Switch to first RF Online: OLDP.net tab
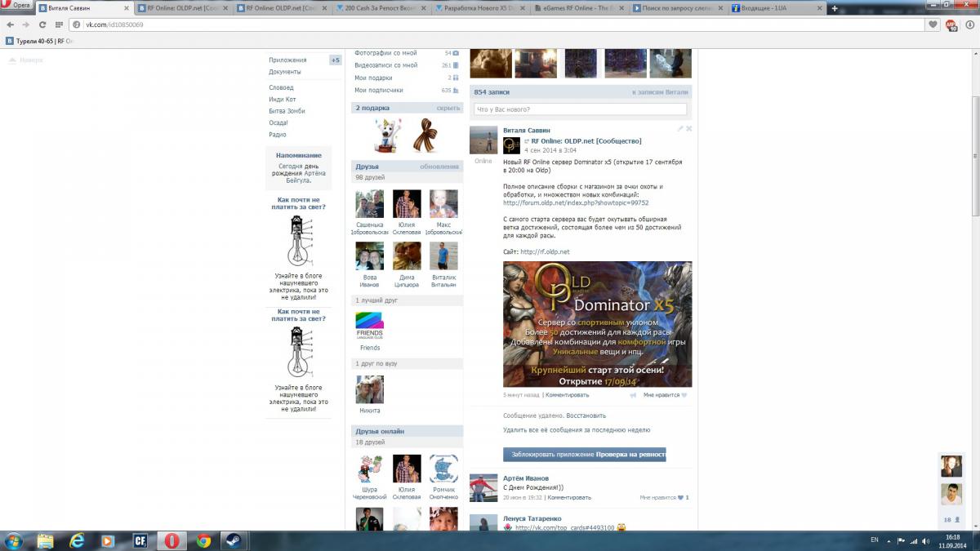The width and height of the screenshot is (980, 551). pyautogui.click(x=181, y=7)
